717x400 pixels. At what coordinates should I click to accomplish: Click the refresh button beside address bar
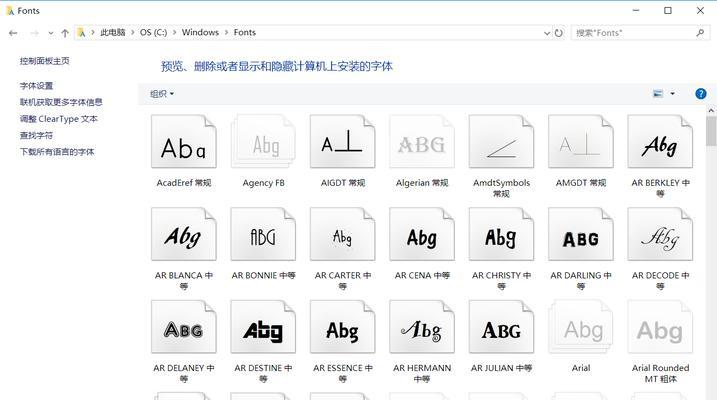click(x=559, y=33)
